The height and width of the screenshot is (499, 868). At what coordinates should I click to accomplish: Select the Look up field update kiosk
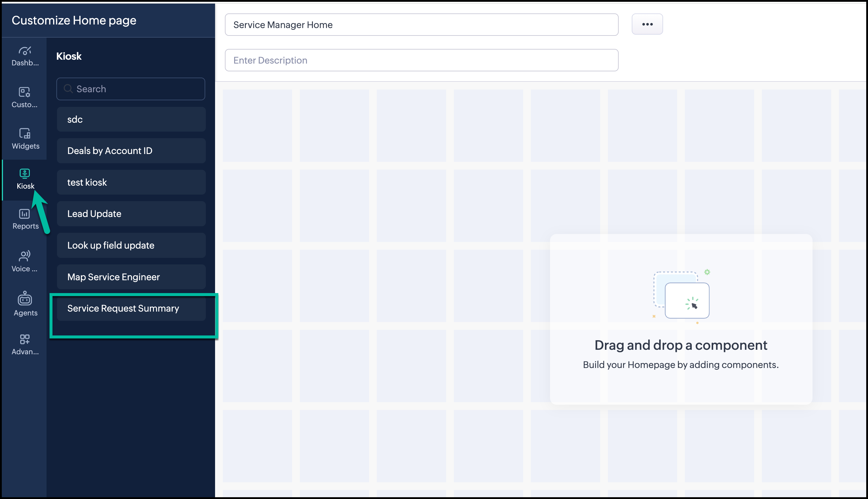[131, 245]
